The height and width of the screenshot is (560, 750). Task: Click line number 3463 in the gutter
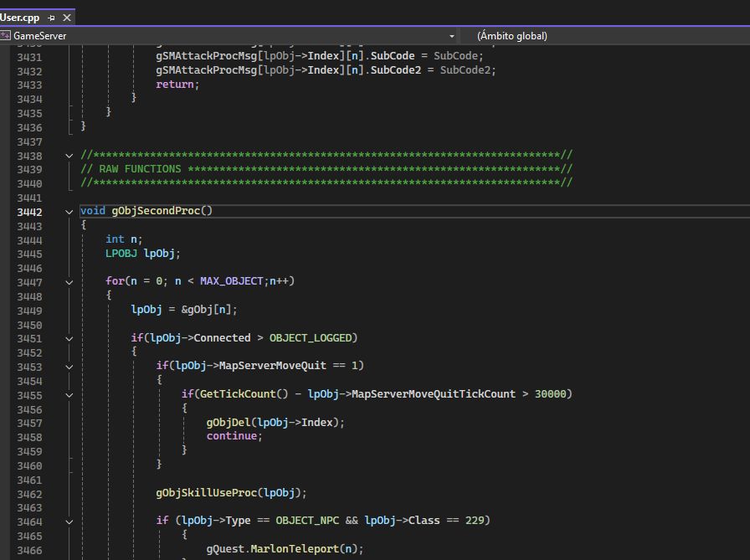pos(29,508)
